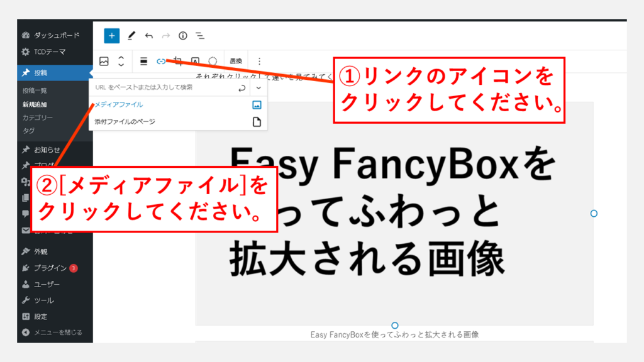Change the block alignment setting
The image size is (644, 362).
click(x=143, y=61)
